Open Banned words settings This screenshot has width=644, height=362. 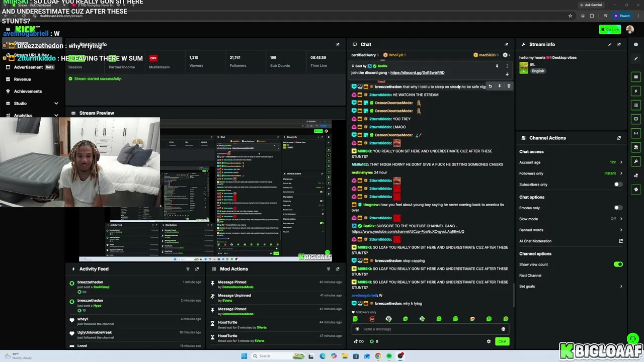point(571,230)
